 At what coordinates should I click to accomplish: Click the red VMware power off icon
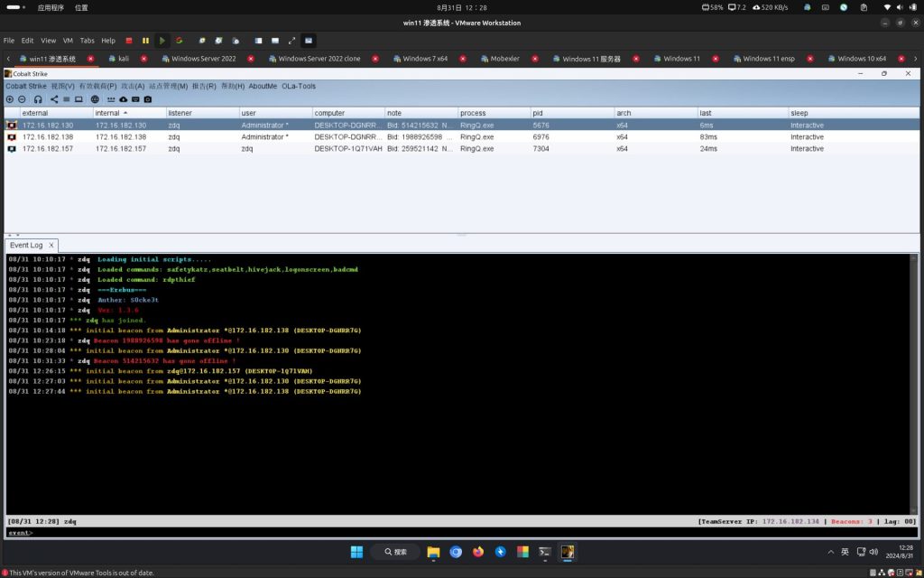point(129,41)
